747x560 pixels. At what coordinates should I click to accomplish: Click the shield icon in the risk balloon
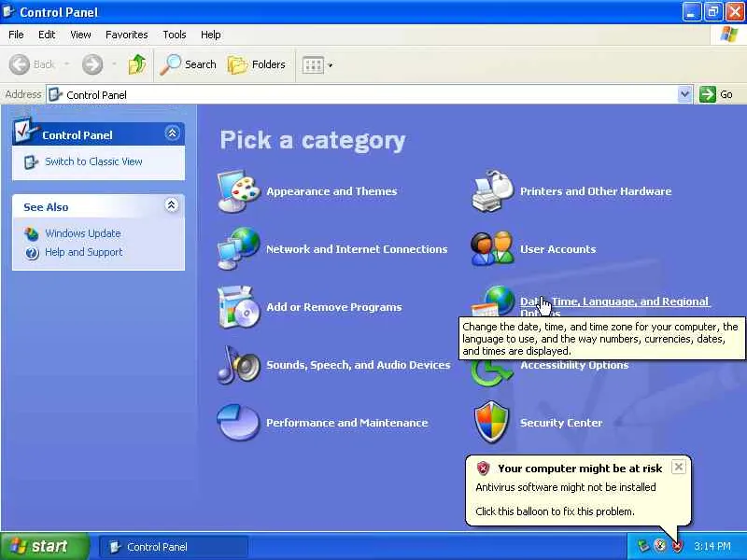tap(483, 469)
